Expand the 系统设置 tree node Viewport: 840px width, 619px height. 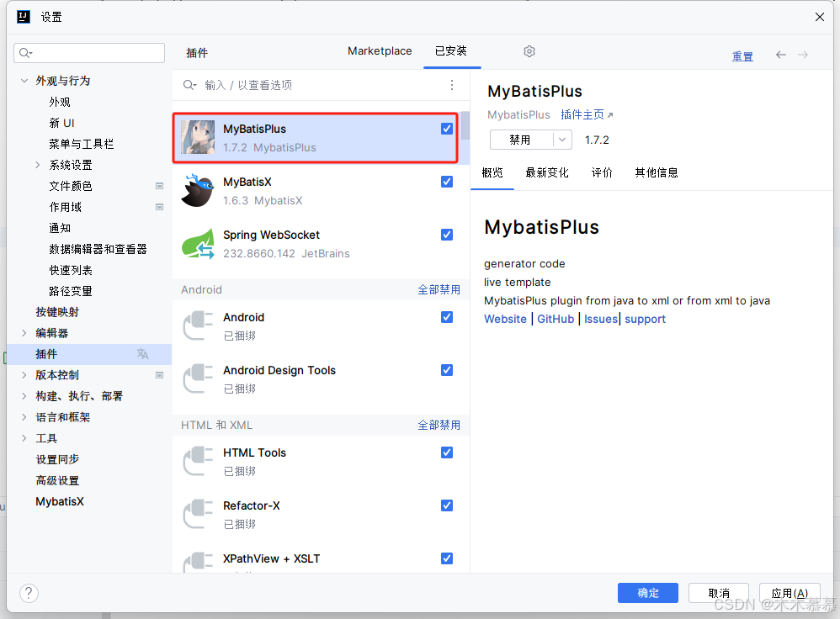(x=38, y=165)
